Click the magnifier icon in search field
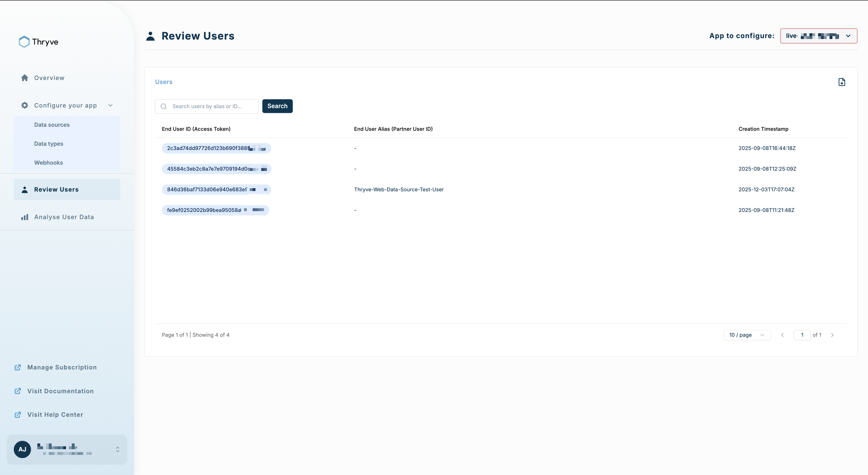The width and height of the screenshot is (868, 475). 164,106
